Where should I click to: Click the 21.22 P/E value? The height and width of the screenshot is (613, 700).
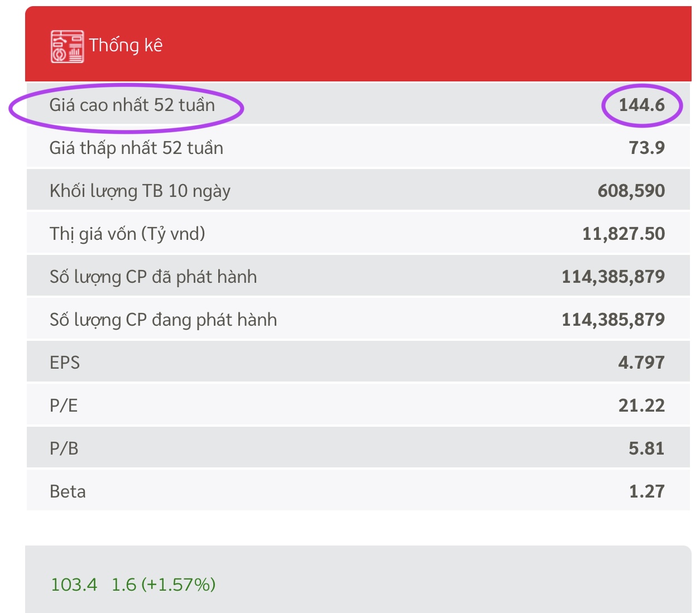click(641, 406)
